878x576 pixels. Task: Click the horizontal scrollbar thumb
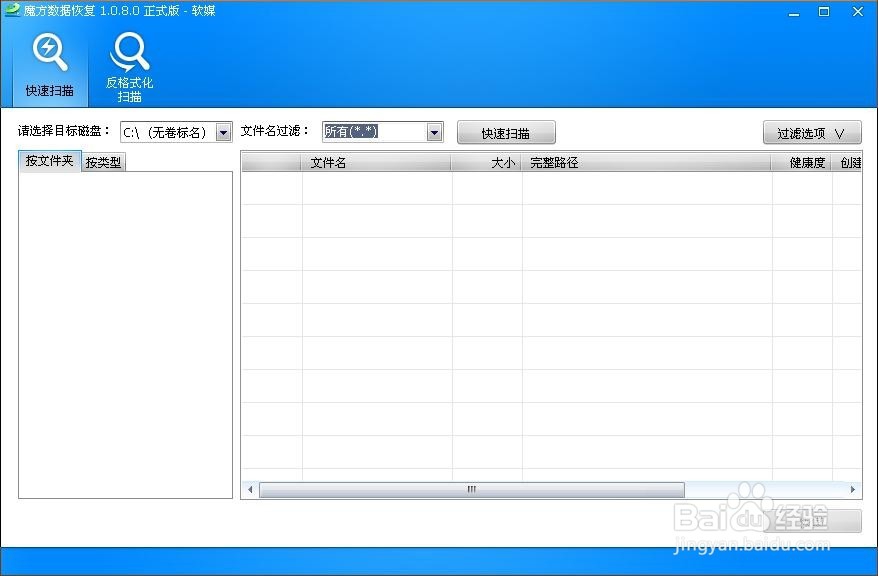click(471, 490)
